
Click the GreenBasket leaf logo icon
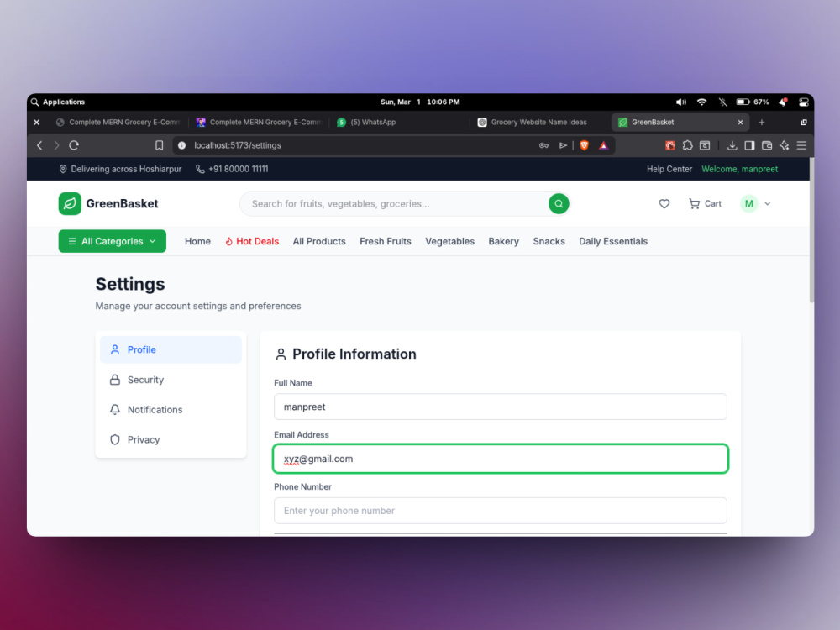point(70,203)
